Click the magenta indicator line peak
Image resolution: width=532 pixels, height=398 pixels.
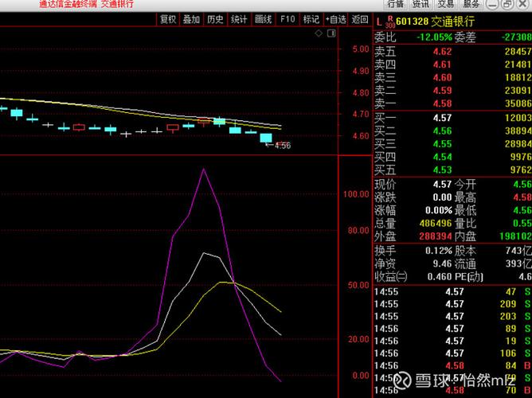[204, 169]
